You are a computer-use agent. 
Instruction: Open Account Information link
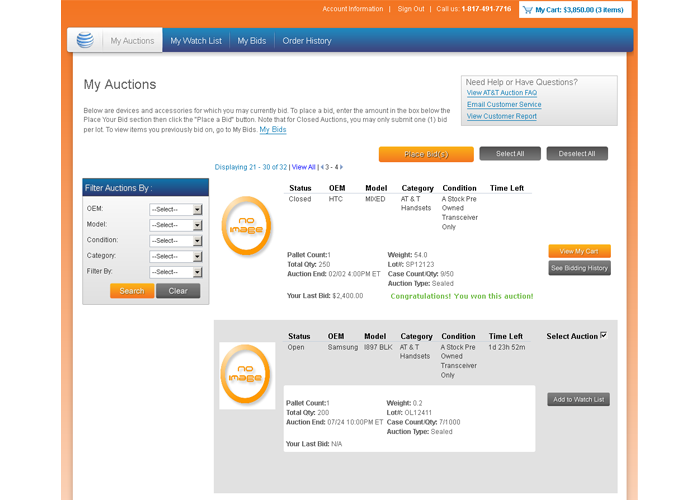pyautogui.click(x=353, y=9)
